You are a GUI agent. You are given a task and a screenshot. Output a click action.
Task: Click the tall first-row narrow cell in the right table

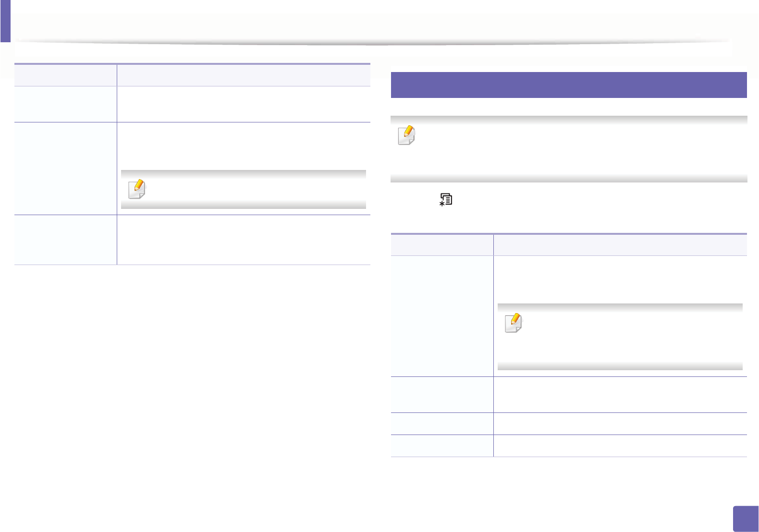(442, 316)
